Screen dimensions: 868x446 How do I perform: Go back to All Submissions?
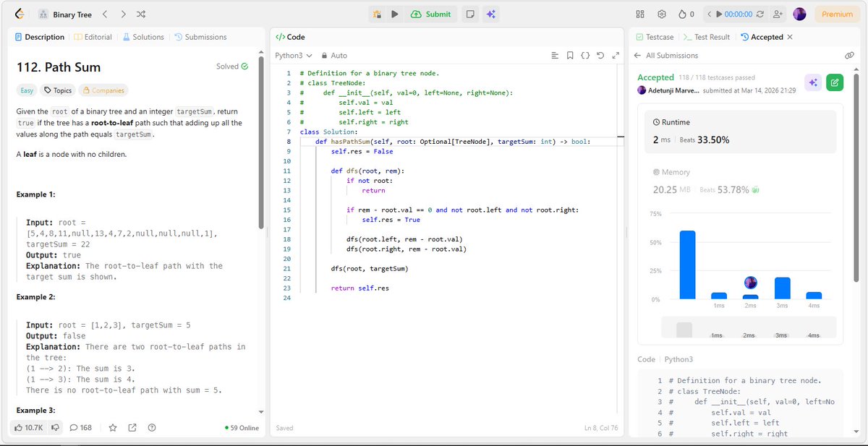(x=665, y=56)
